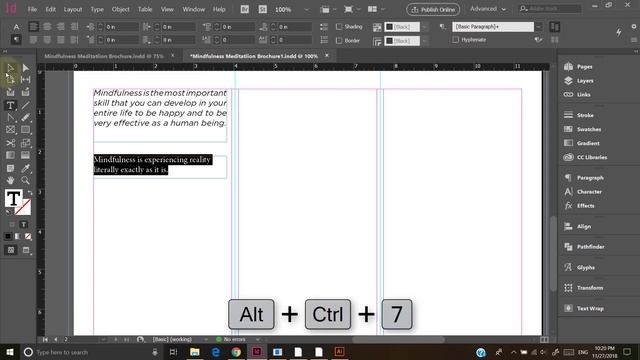
Task: Swap fill and stroke colors
Action: 29,193
